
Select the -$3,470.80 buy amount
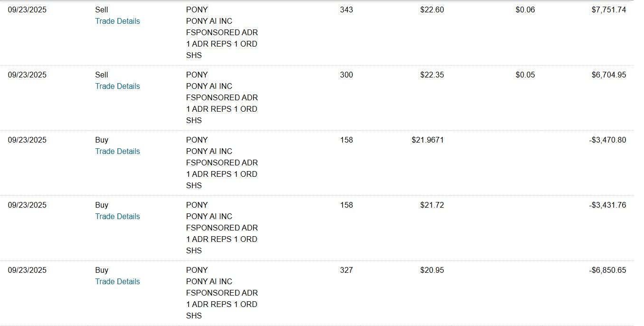(x=607, y=140)
